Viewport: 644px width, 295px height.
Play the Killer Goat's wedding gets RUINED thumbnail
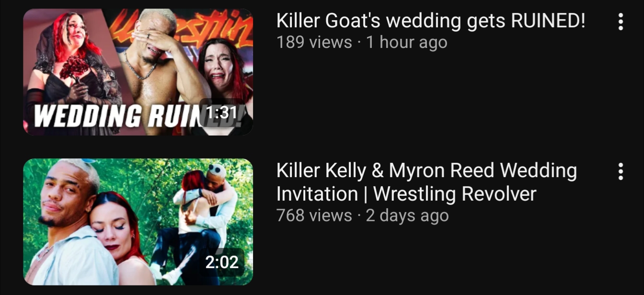pos(138,72)
